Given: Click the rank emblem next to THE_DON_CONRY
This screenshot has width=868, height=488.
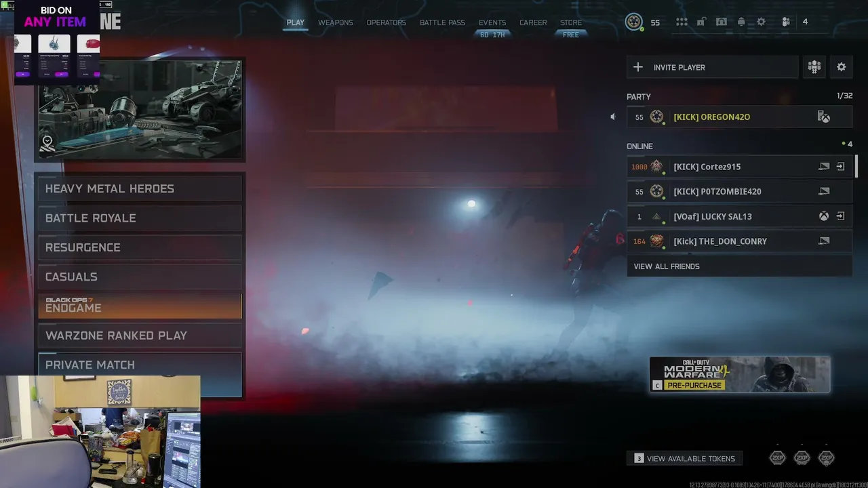Looking at the screenshot, I should point(656,241).
